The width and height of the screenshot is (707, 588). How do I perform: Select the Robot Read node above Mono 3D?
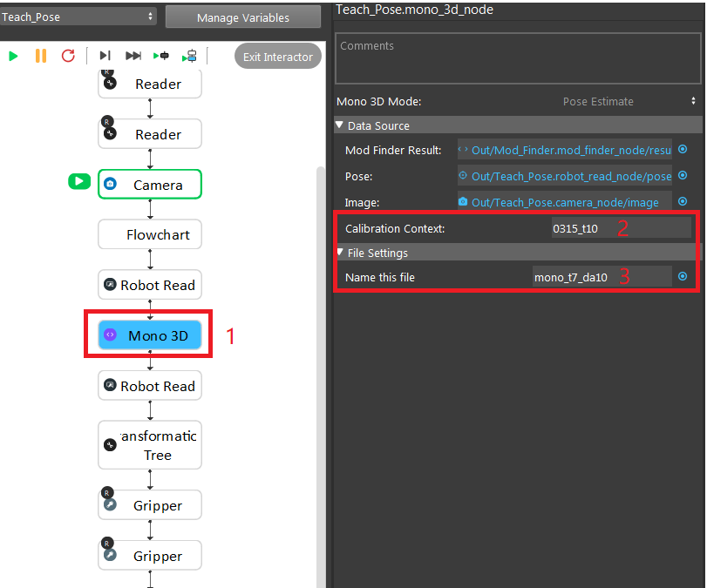click(150, 285)
